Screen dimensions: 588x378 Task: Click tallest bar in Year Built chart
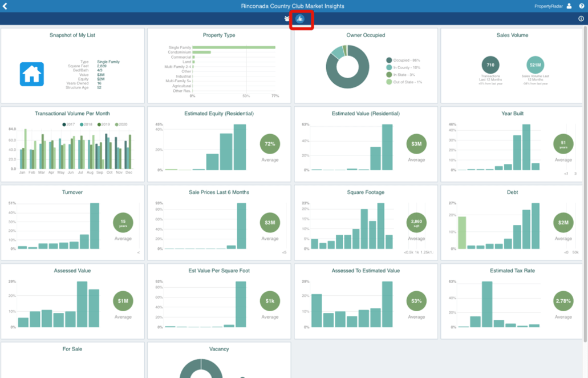coord(526,147)
